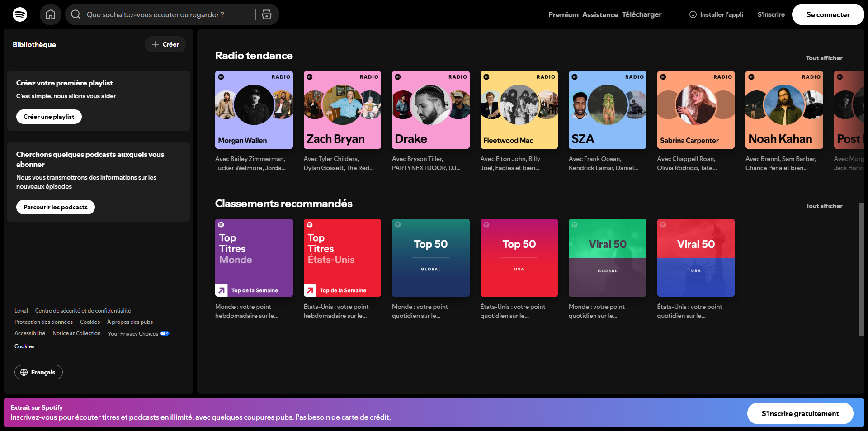Click the plus icon in Créer button
This screenshot has width=868, height=431.
pyautogui.click(x=156, y=44)
